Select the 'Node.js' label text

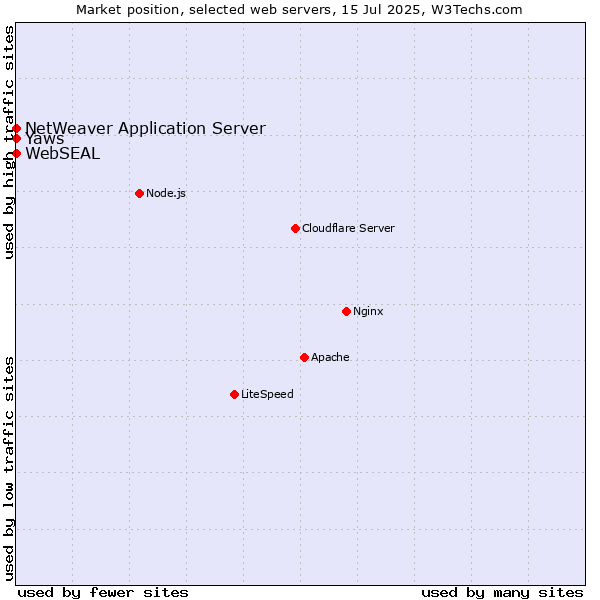pos(166,193)
